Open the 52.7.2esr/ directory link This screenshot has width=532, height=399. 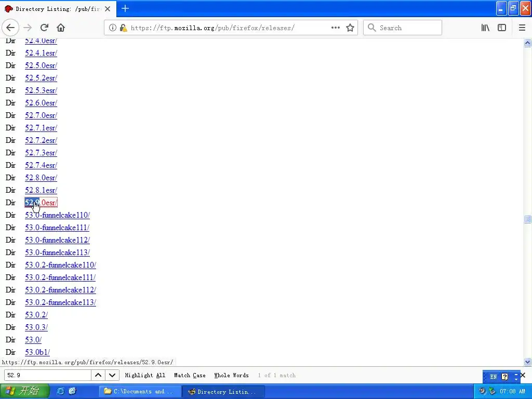[41, 140]
